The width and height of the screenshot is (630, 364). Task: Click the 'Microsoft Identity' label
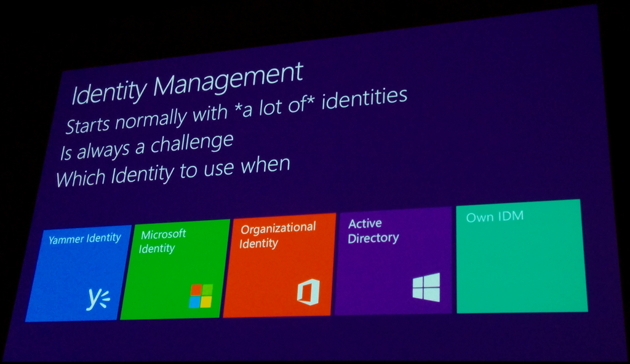pos(162,241)
